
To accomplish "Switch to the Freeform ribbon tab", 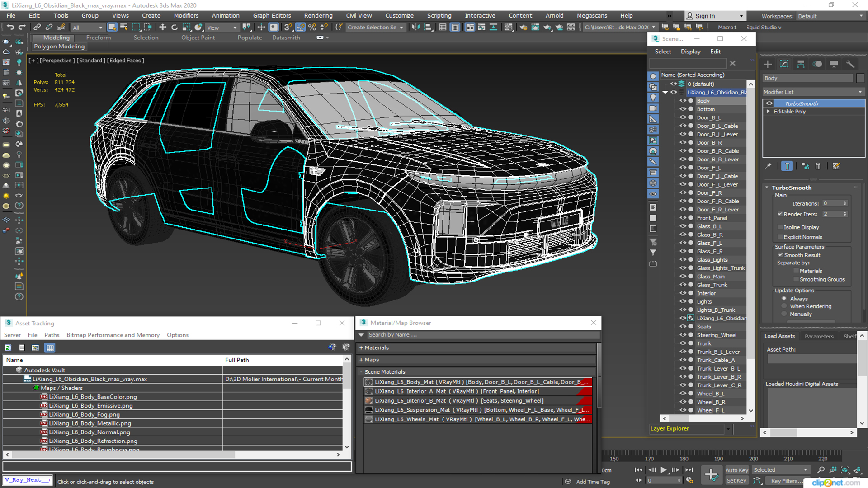I will click(98, 38).
